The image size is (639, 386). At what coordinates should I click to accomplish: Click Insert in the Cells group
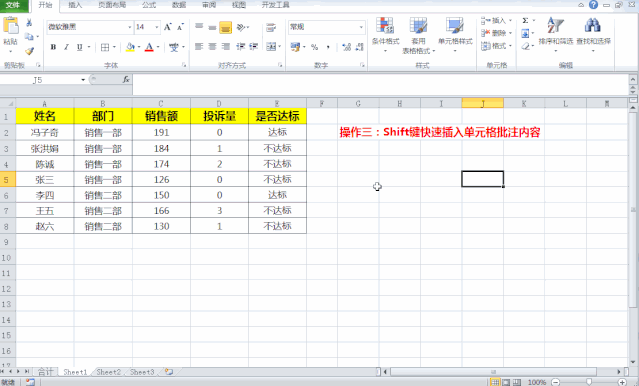pos(496,21)
